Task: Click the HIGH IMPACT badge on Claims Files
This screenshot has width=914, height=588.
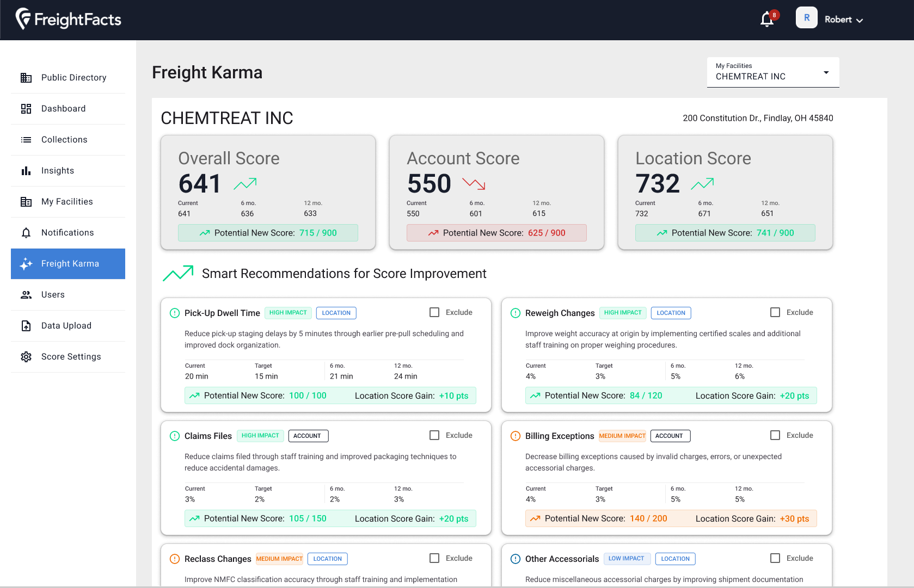Action: [260, 436]
